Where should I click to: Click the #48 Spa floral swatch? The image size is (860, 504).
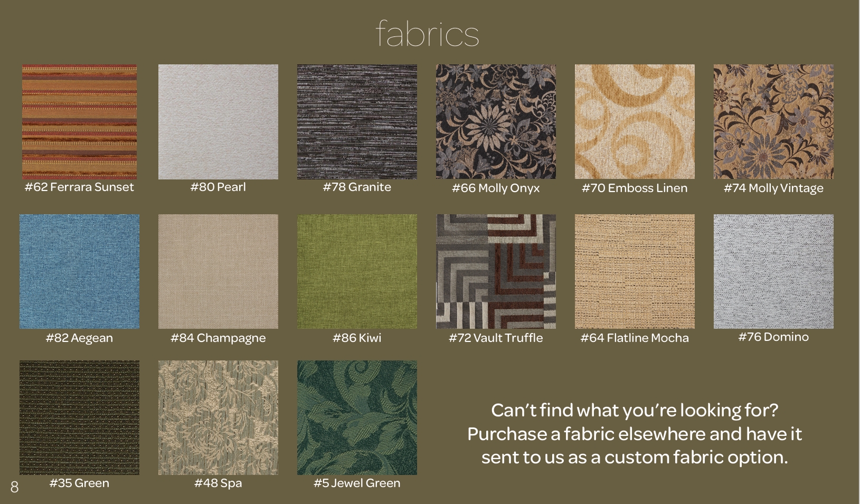pos(218,417)
